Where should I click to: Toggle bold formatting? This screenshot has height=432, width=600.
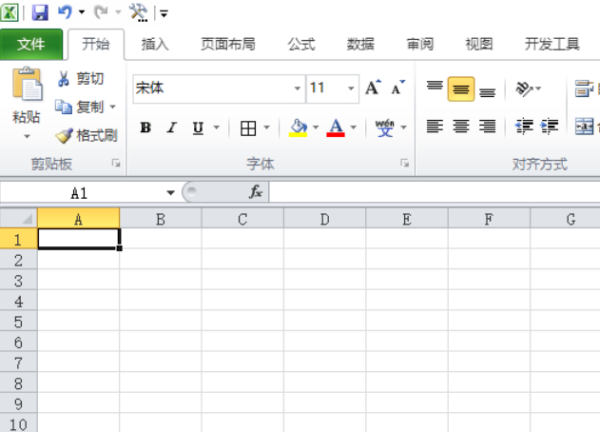tap(145, 127)
